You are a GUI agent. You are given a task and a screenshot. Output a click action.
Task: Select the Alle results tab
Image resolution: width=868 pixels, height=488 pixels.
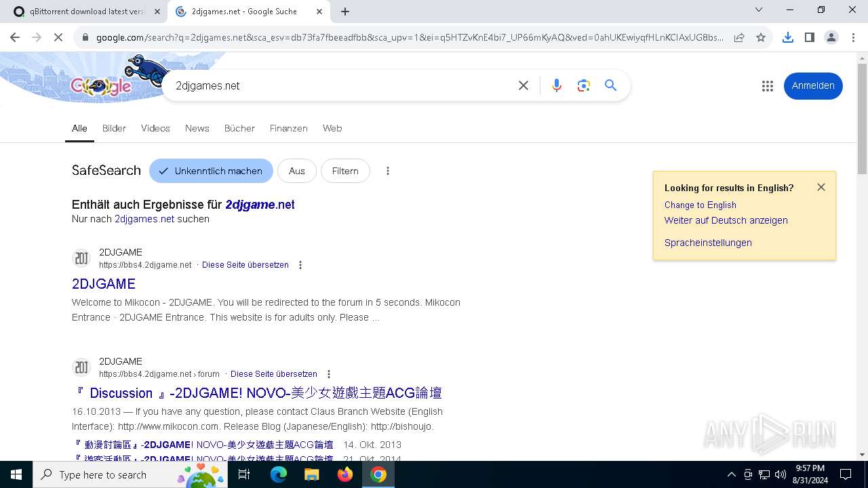click(x=79, y=128)
